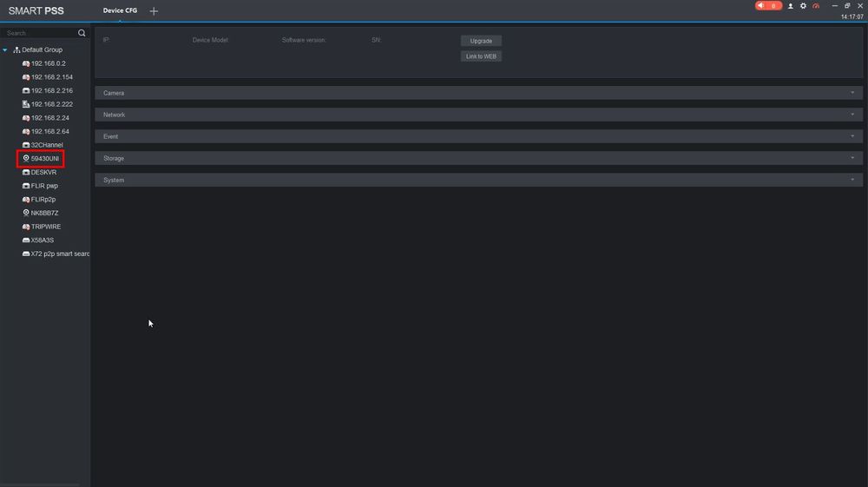This screenshot has height=487, width=868.
Task: Expand the Event section arrow
Action: pos(852,136)
